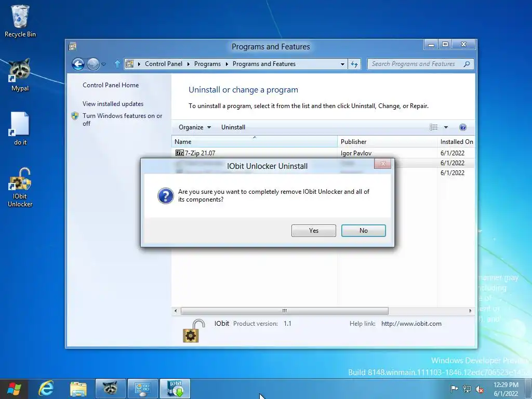Viewport: 532px width, 399px height.
Task: Sort list by Name column
Action: click(x=255, y=141)
